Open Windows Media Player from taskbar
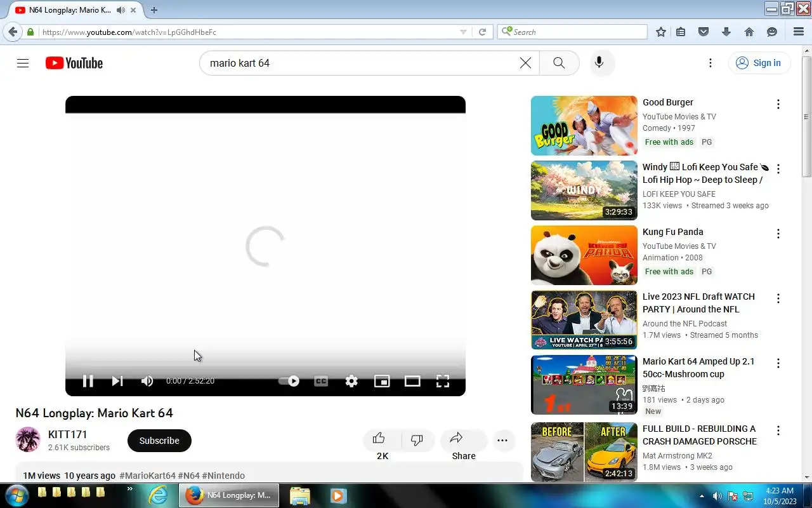This screenshot has height=508, width=812. [338, 495]
